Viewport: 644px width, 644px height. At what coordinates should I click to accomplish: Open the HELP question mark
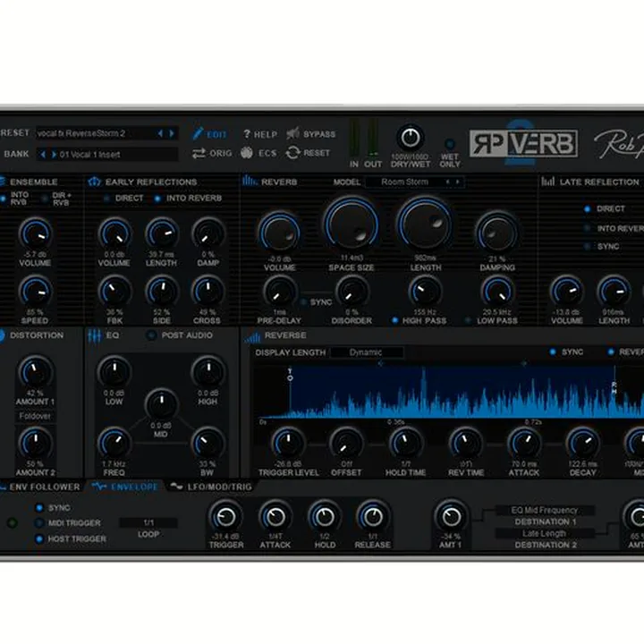pyautogui.click(x=247, y=134)
